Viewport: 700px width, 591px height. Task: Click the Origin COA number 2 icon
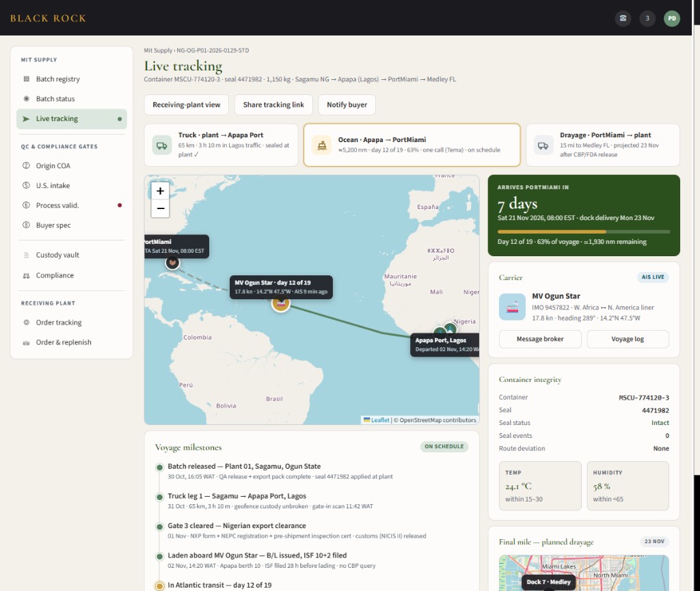coord(27,165)
